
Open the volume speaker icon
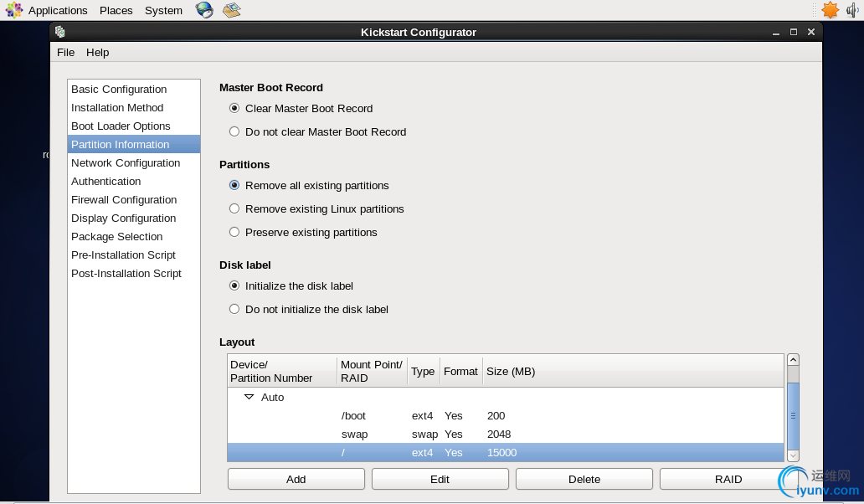coord(852,10)
